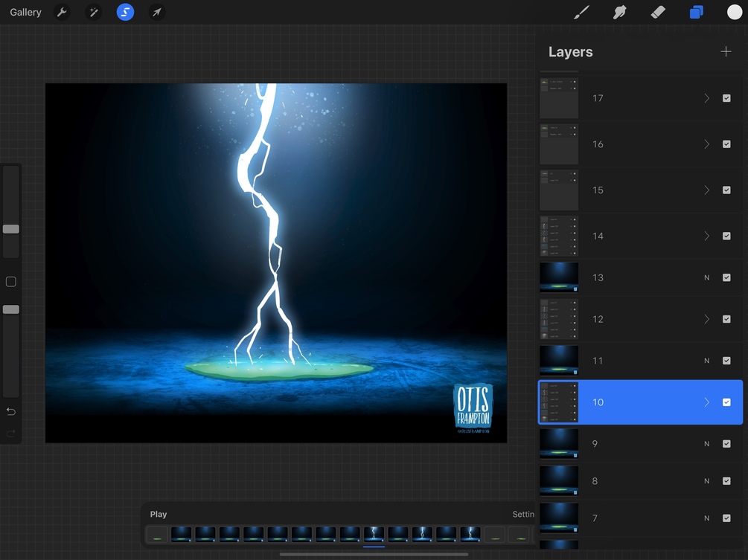748x560 pixels.
Task: Toggle visibility of layer group 12
Action: [726, 319]
